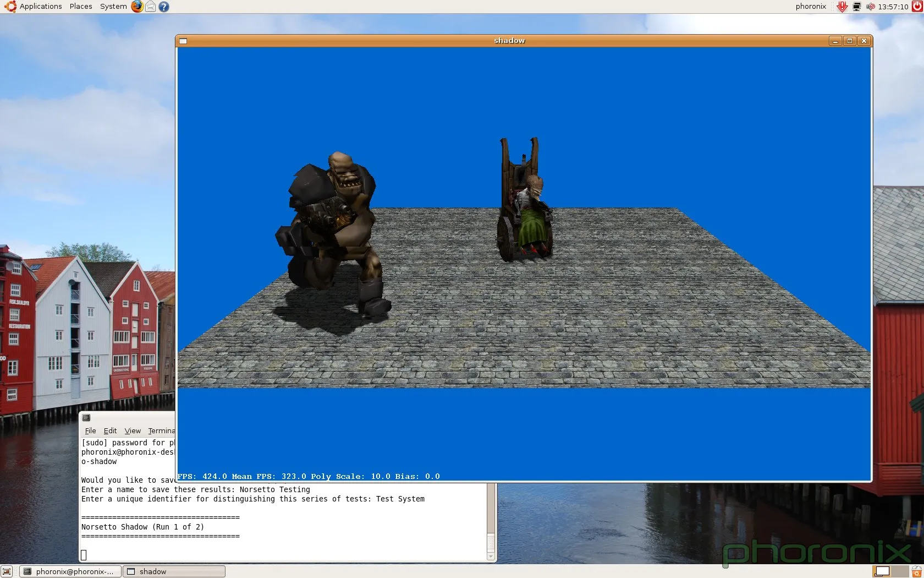924x578 pixels.
Task: Open the shadow window's title-bar menu icon
Action: [x=183, y=41]
